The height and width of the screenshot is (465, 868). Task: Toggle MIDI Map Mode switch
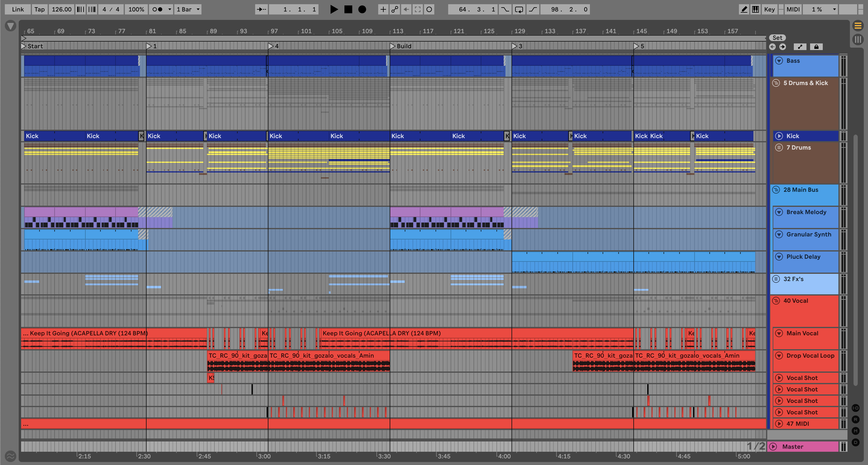click(x=793, y=9)
